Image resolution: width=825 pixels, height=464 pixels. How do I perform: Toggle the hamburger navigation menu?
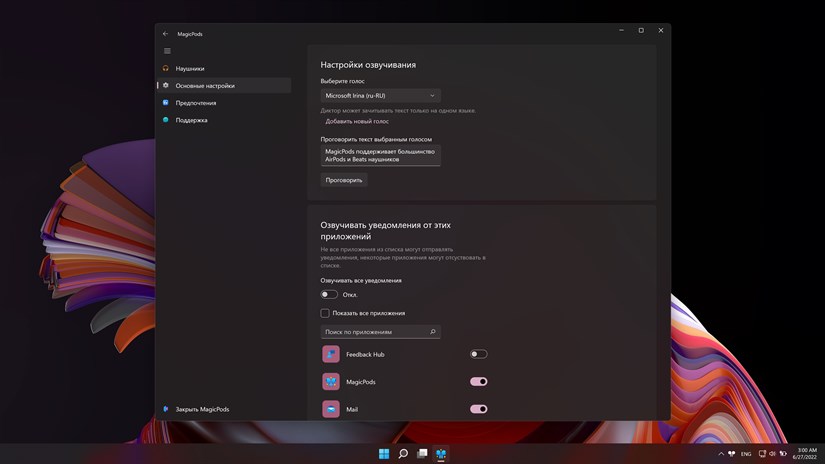point(167,51)
